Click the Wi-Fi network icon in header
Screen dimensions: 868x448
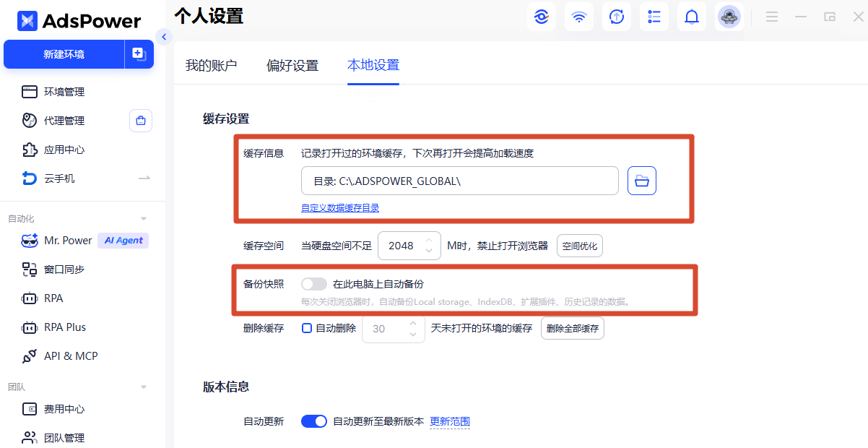[x=579, y=17]
